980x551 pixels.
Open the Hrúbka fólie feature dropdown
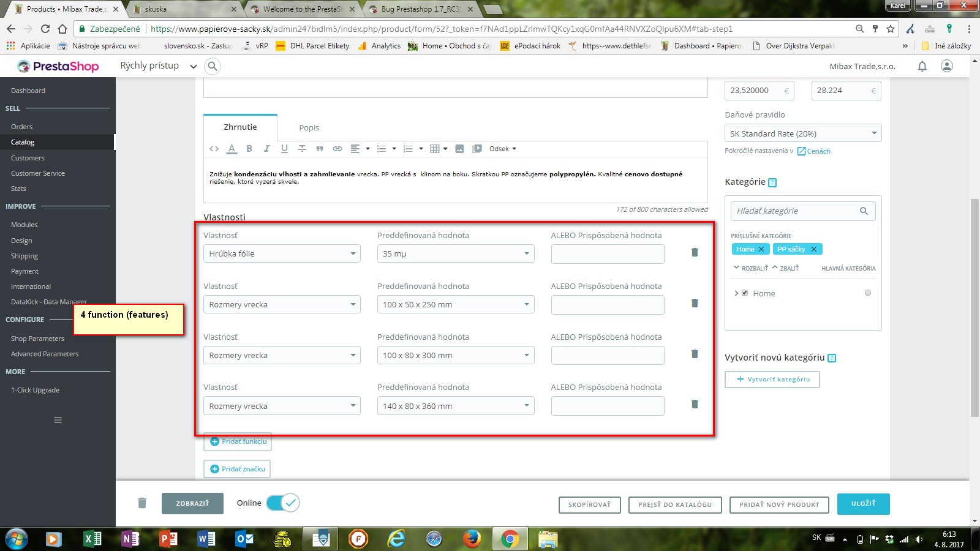coord(282,253)
